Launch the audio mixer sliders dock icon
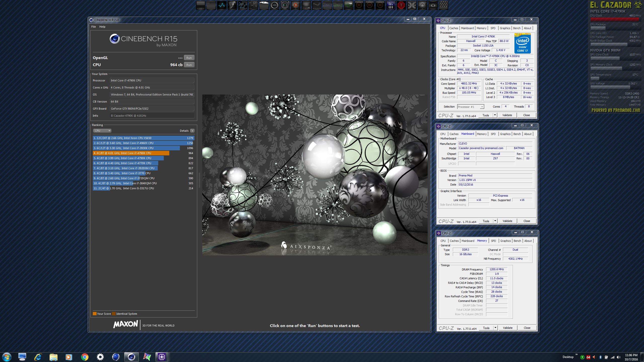The height and width of the screenshot is (362, 644). (x=253, y=5)
